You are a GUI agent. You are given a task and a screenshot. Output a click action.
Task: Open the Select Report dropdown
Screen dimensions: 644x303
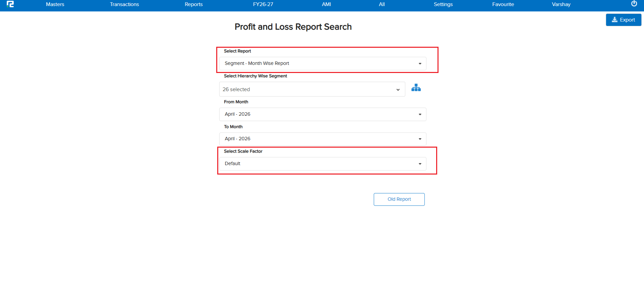tap(323, 64)
